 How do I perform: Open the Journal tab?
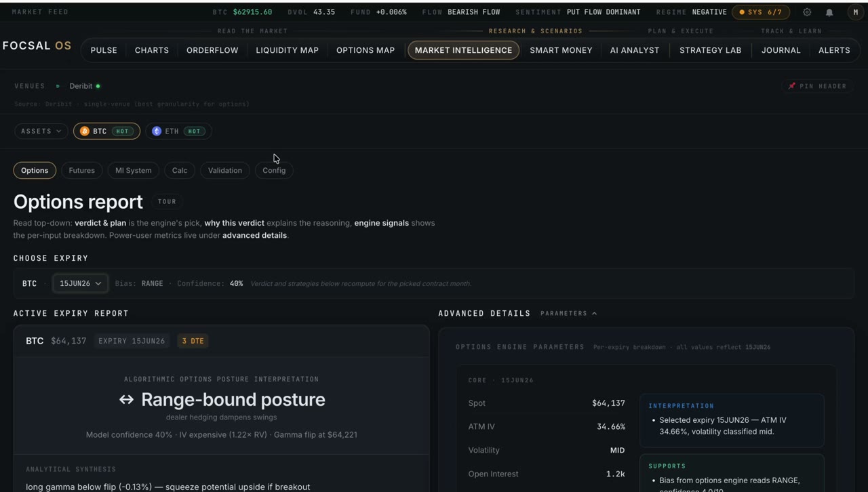tap(781, 50)
